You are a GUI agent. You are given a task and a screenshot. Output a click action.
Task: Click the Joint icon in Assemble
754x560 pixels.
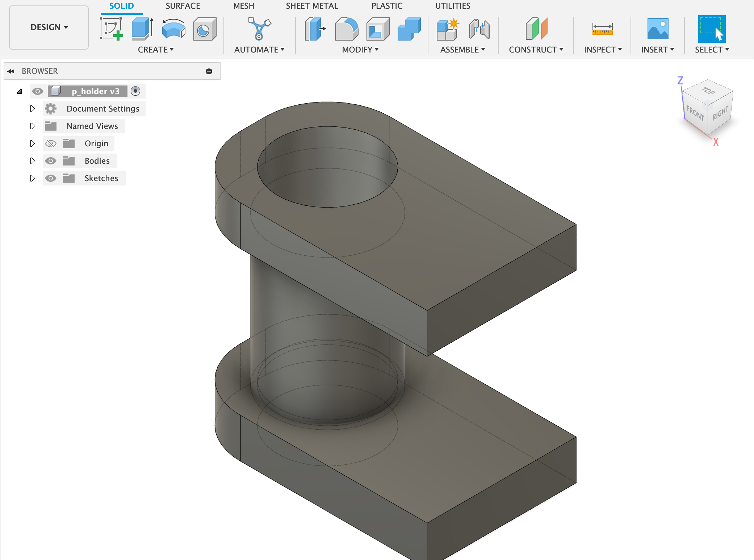[479, 29]
